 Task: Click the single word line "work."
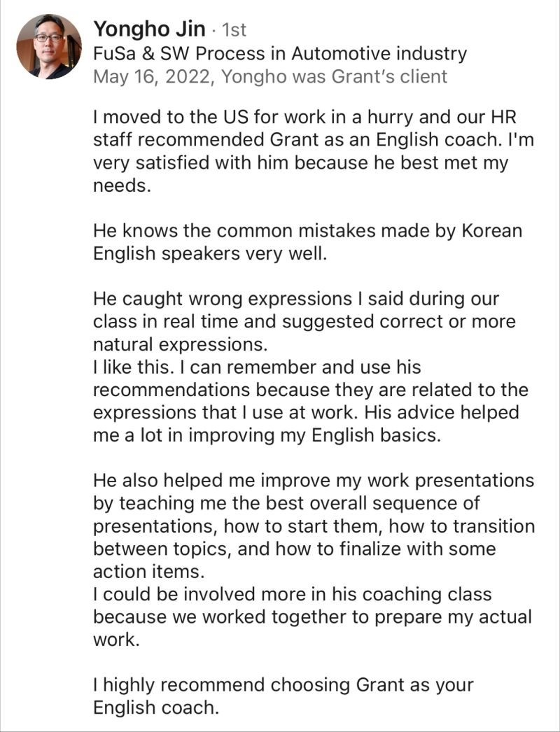(x=117, y=640)
